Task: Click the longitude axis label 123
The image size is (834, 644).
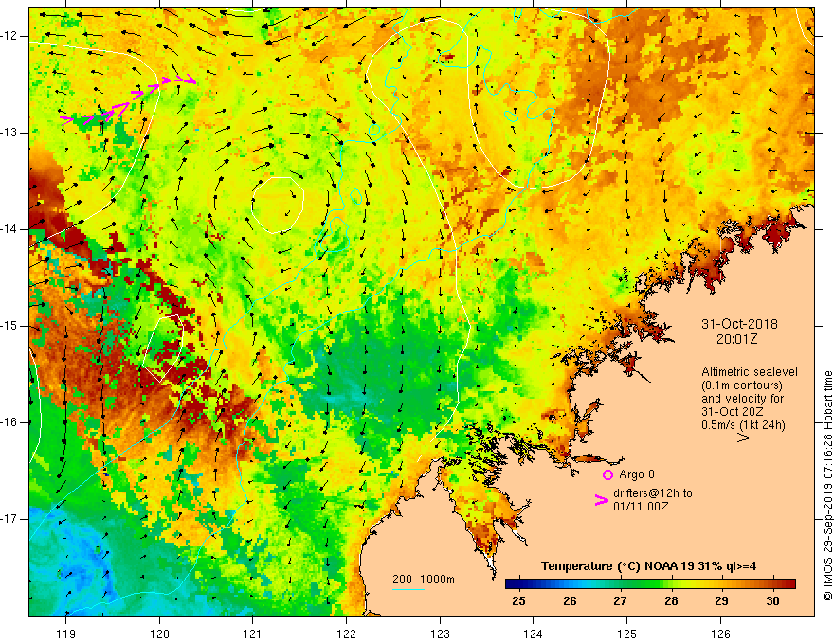Action: [440, 634]
